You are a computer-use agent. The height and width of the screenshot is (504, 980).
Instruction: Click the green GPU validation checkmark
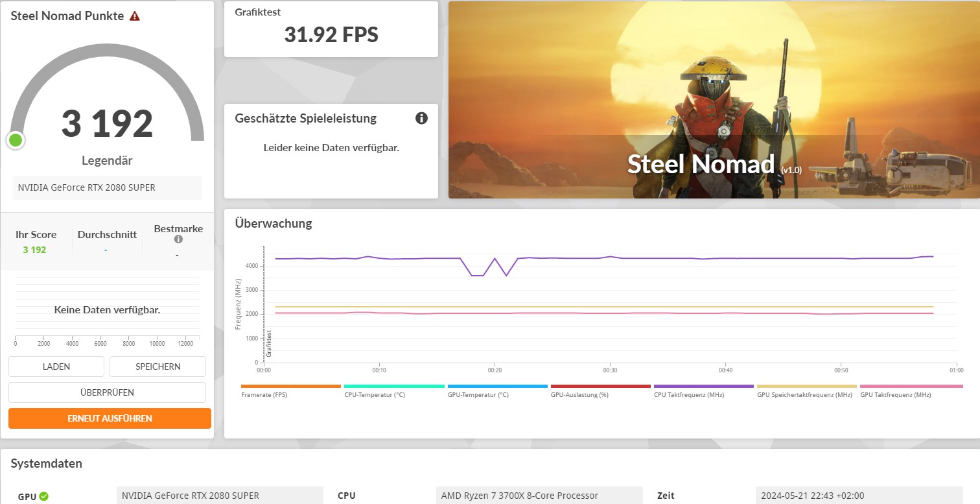point(43,496)
